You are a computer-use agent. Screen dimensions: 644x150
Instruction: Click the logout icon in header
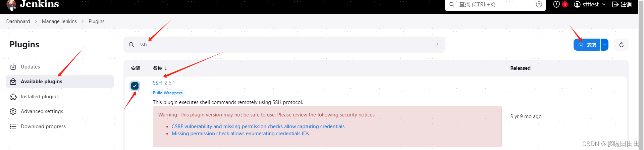click(x=615, y=4)
